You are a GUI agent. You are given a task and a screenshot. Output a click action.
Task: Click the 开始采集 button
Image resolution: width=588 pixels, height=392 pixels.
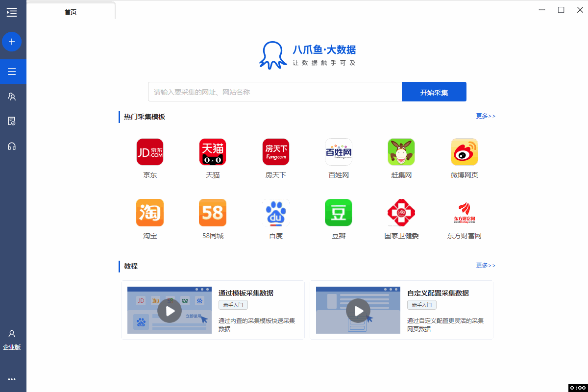coord(434,92)
